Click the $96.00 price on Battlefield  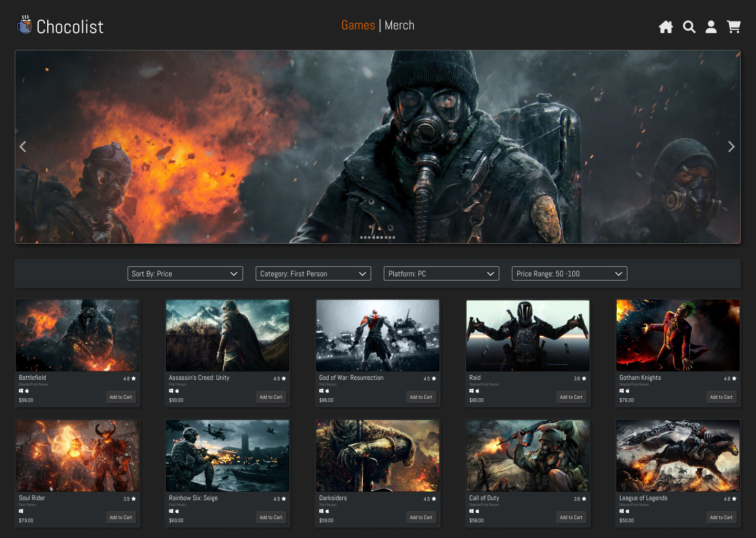tap(26, 400)
